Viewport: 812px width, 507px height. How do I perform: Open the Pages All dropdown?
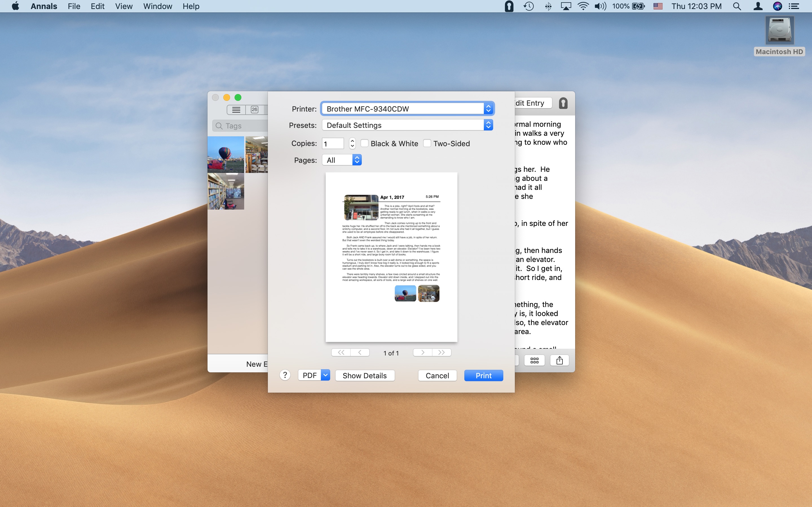[342, 160]
